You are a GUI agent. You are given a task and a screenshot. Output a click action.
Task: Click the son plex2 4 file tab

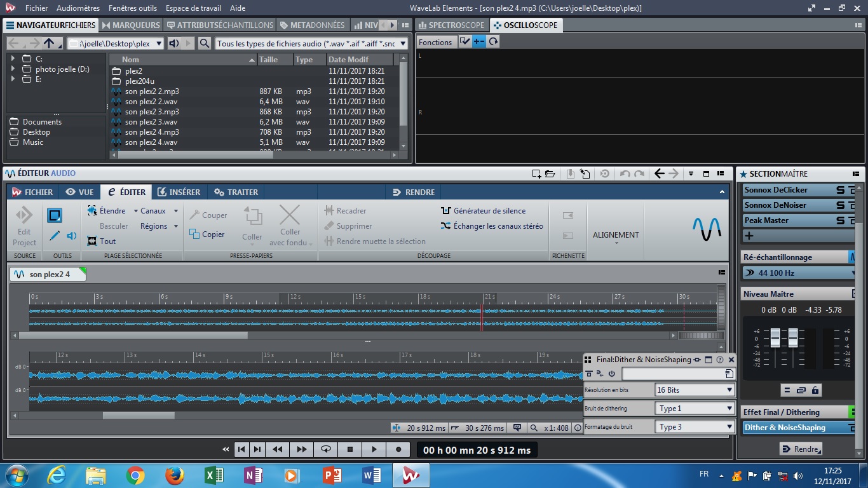point(48,274)
